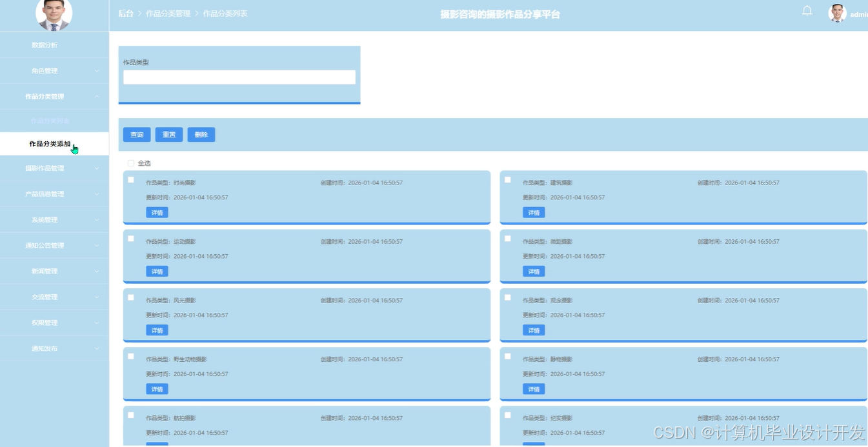Click the 查询 search button
Viewport: 868px width, 447px height.
coord(137,135)
